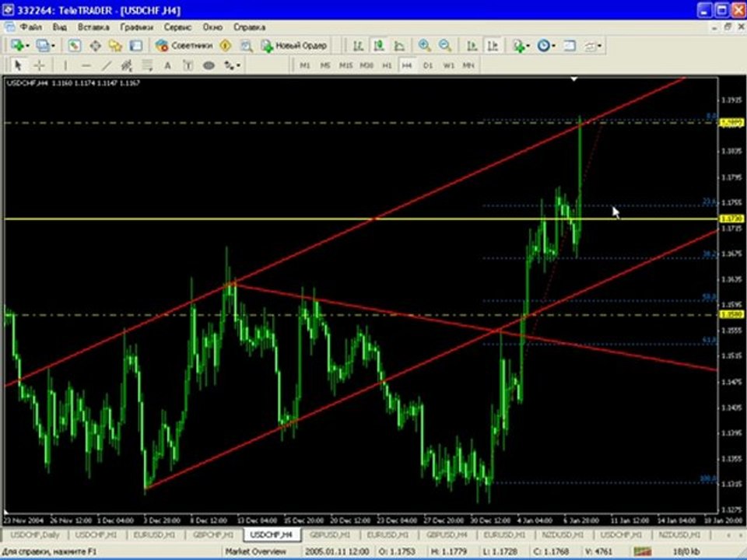
Task: Expand the last toolbar dropdown arrow
Action: pyautogui.click(x=599, y=46)
